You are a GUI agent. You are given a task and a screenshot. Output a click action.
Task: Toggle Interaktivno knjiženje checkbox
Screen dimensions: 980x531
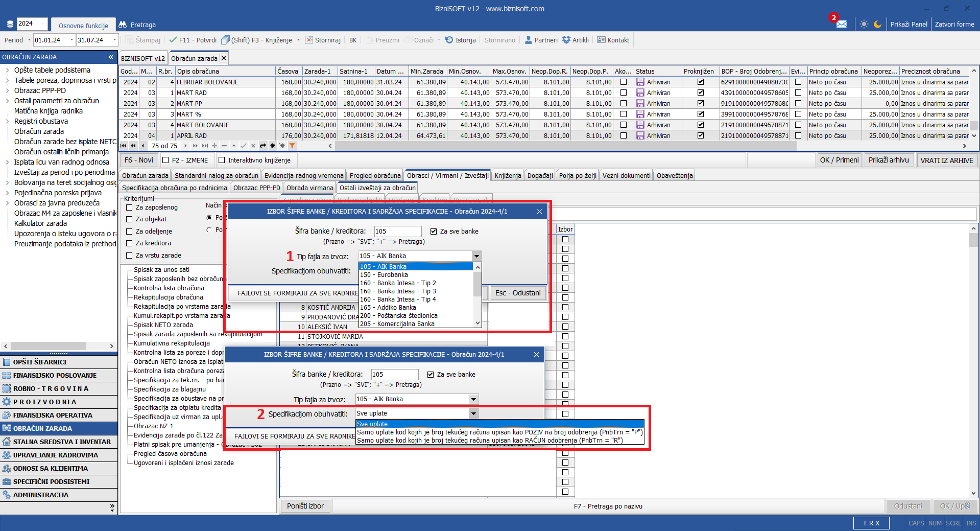[x=222, y=160]
